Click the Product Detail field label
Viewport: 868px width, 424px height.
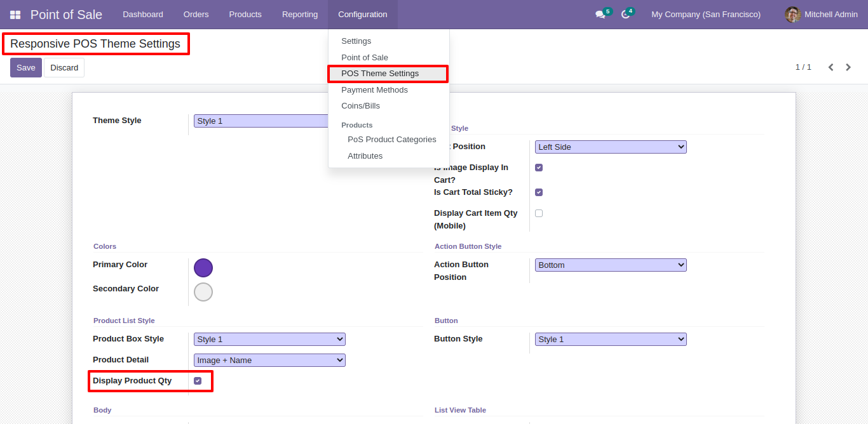[121, 360]
